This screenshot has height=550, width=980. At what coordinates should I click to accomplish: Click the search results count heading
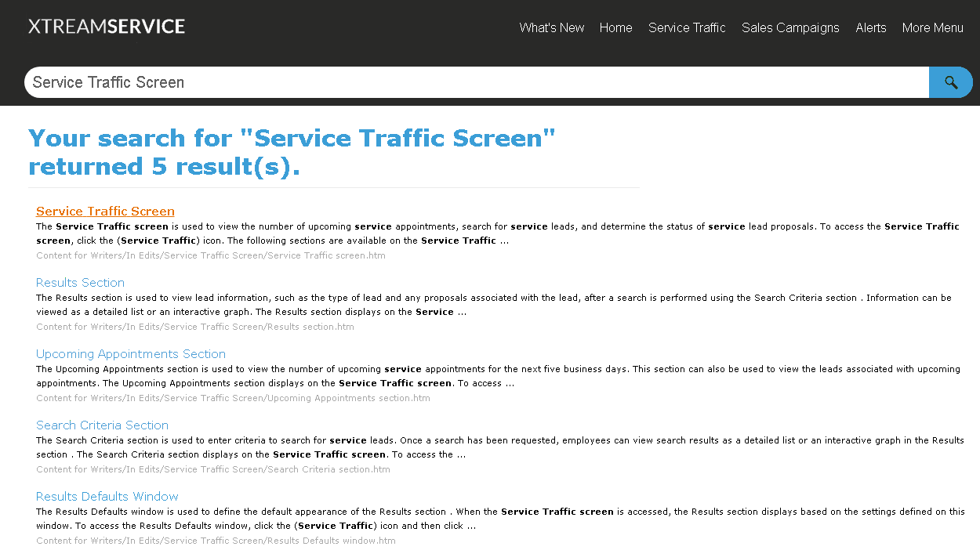pyautogui.click(x=292, y=152)
